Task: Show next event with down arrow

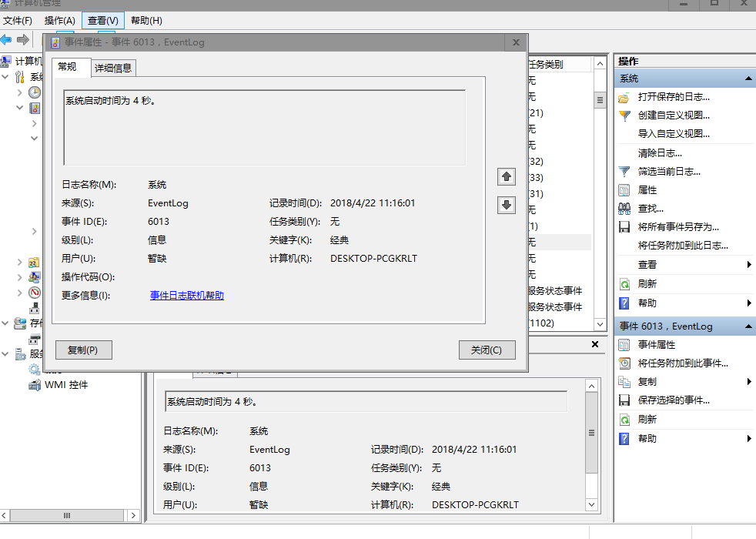Action: pos(507,205)
